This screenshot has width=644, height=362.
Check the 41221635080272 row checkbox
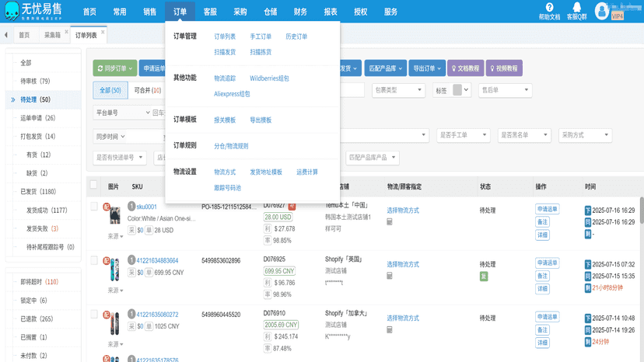[94, 315]
